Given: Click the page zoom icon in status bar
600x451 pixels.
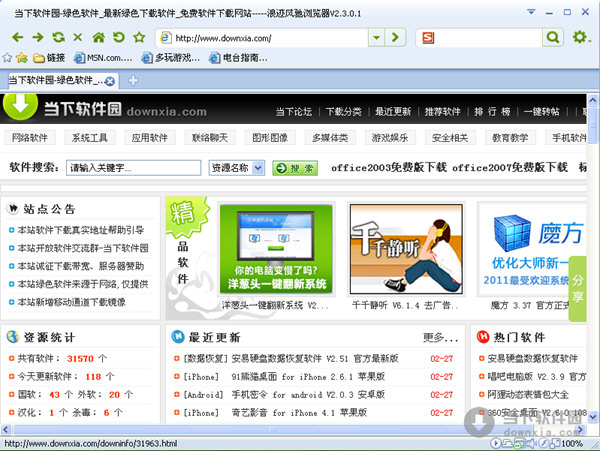Looking at the screenshot, I should pos(555,443).
